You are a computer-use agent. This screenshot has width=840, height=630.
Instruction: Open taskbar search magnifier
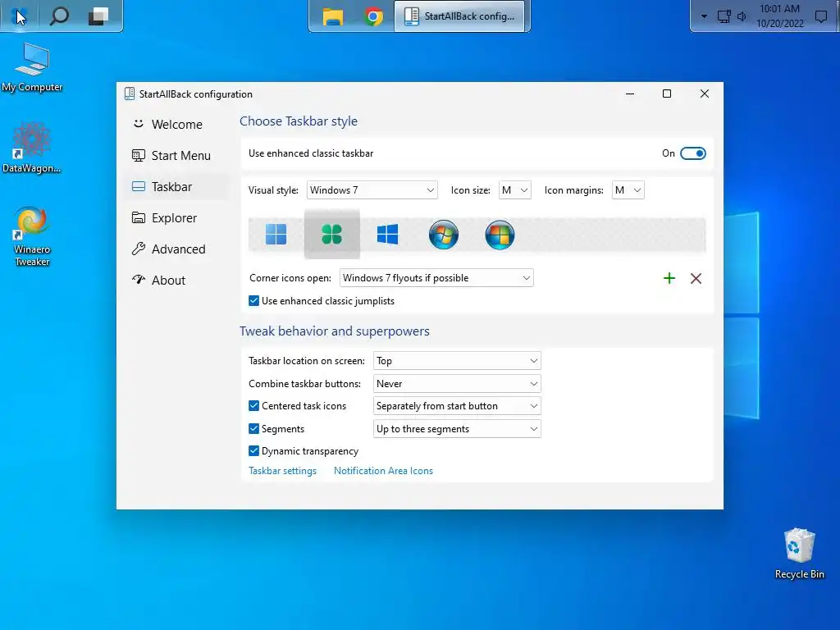59,16
